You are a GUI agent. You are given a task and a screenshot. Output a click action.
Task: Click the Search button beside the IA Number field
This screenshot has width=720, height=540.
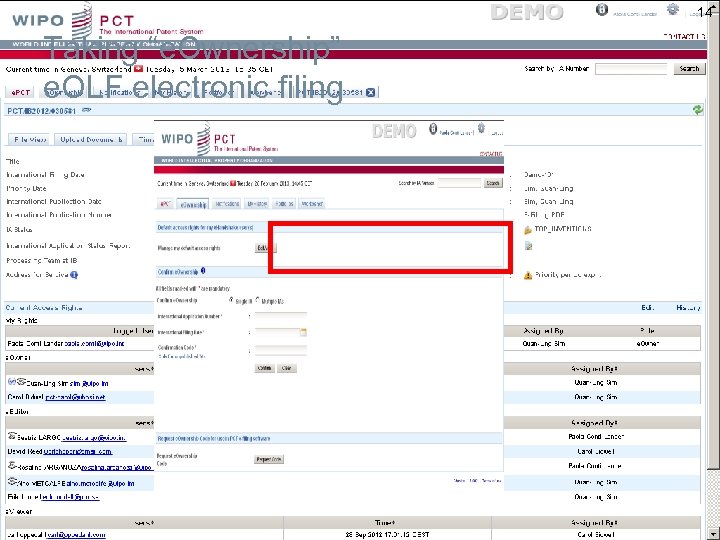pyautogui.click(x=689, y=69)
